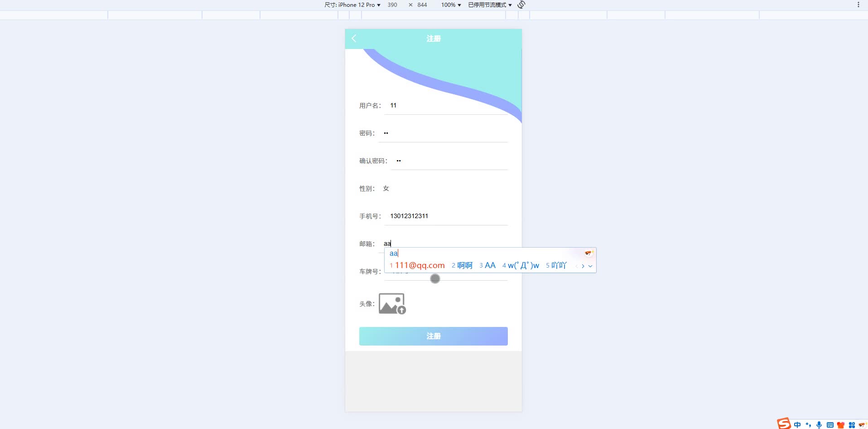Open the device size dropdown (iPhone 12 Pro)
This screenshot has height=429, width=868.
pyautogui.click(x=352, y=5)
